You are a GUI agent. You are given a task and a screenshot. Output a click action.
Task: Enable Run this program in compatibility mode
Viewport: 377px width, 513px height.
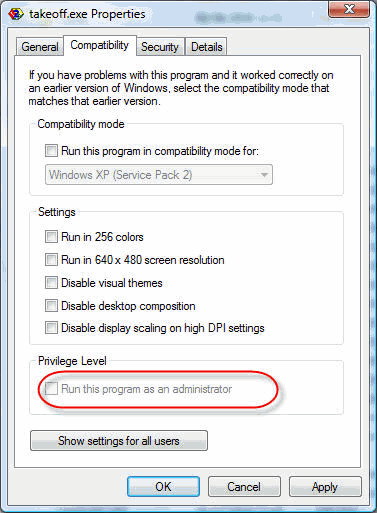(51, 151)
